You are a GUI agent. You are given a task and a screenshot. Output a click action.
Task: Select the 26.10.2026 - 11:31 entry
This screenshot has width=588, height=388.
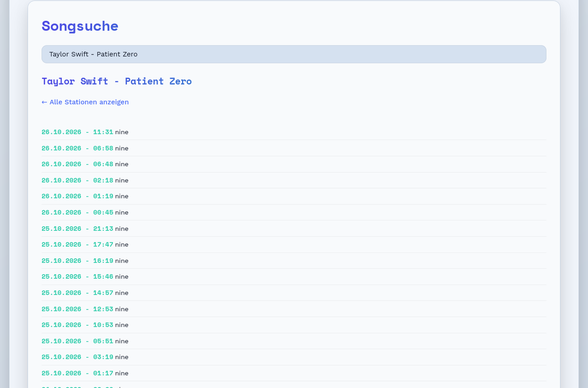294,132
